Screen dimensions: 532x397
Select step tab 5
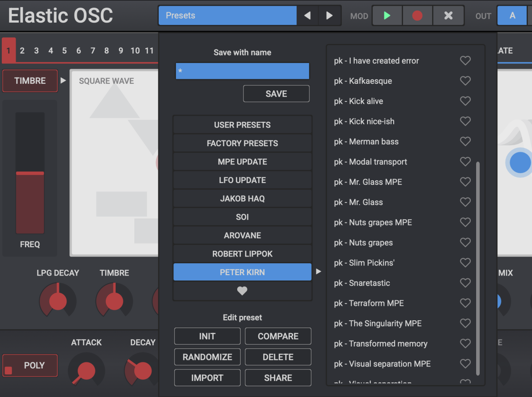[x=64, y=51]
